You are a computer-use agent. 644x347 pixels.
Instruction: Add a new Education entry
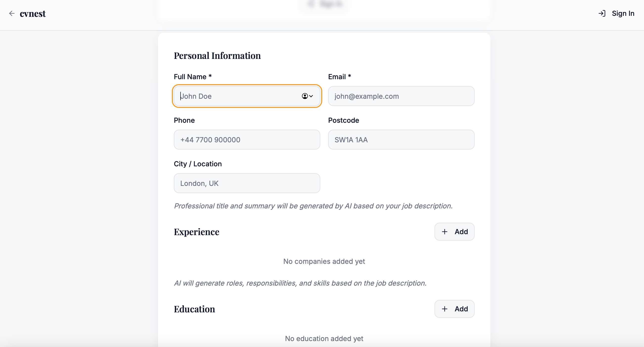454,309
